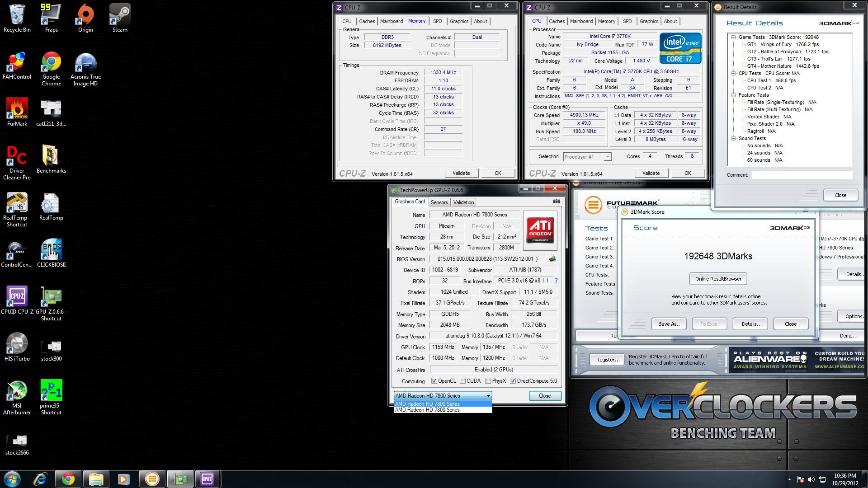Collapse the Game Tests tree node
This screenshot has width=868, height=488.
coord(733,37)
